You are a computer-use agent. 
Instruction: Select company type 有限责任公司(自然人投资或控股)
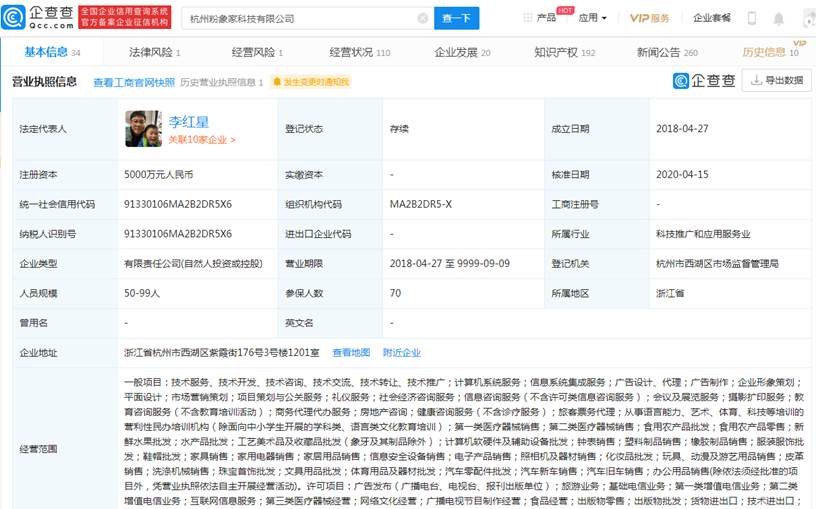193,263
